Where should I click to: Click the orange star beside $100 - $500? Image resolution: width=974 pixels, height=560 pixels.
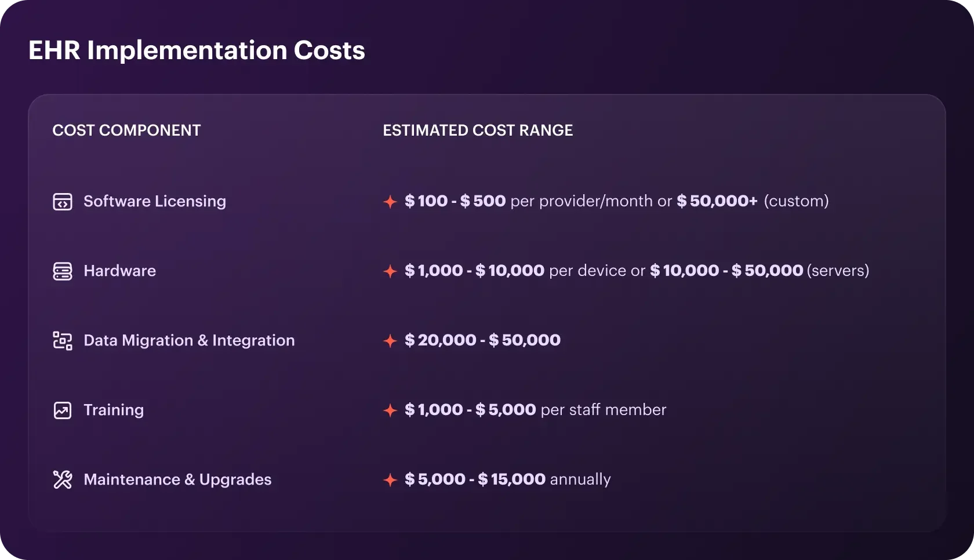[x=390, y=202]
